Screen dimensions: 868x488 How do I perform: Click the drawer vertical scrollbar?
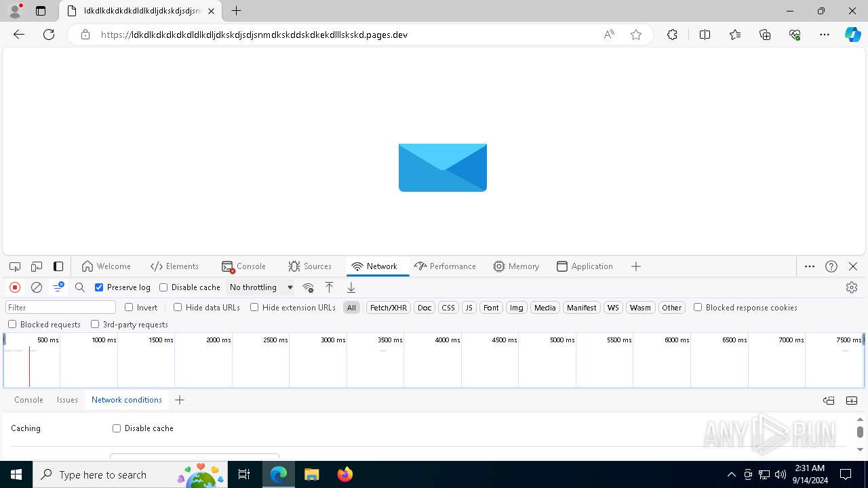click(x=860, y=432)
